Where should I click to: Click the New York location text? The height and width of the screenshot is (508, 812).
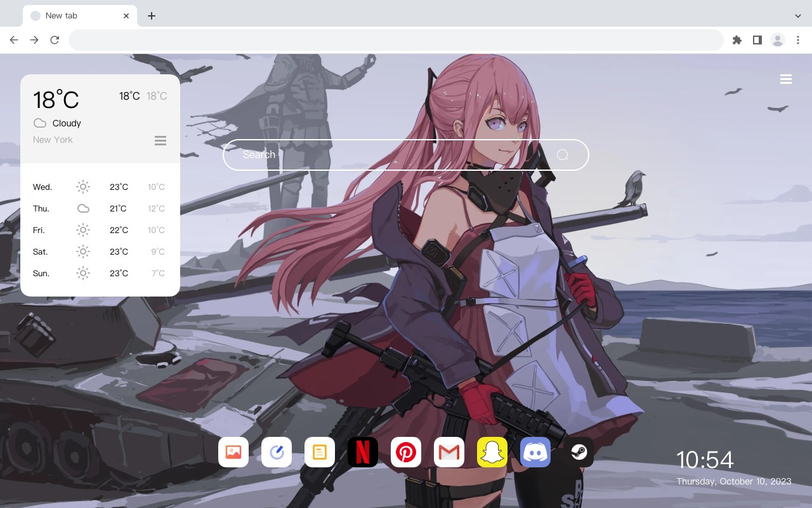53,140
